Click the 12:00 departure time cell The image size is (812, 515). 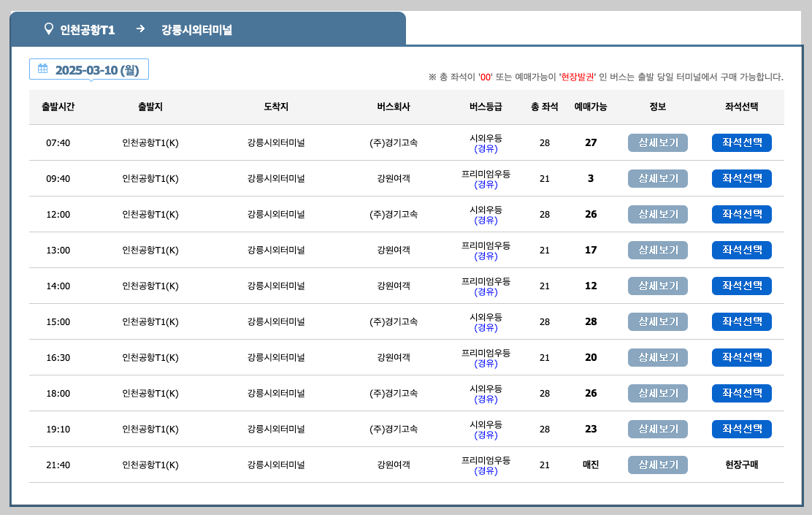point(58,215)
